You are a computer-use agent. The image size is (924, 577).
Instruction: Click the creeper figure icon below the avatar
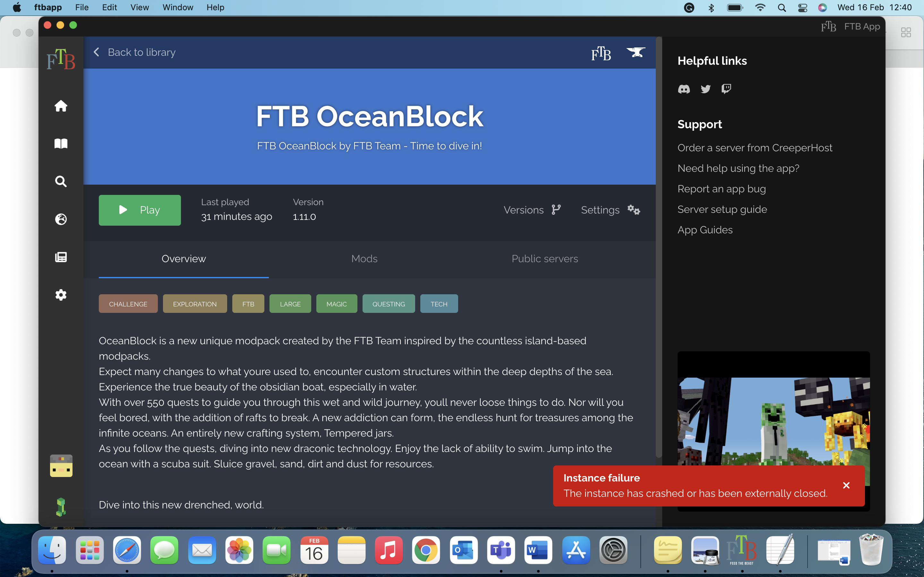click(x=61, y=506)
